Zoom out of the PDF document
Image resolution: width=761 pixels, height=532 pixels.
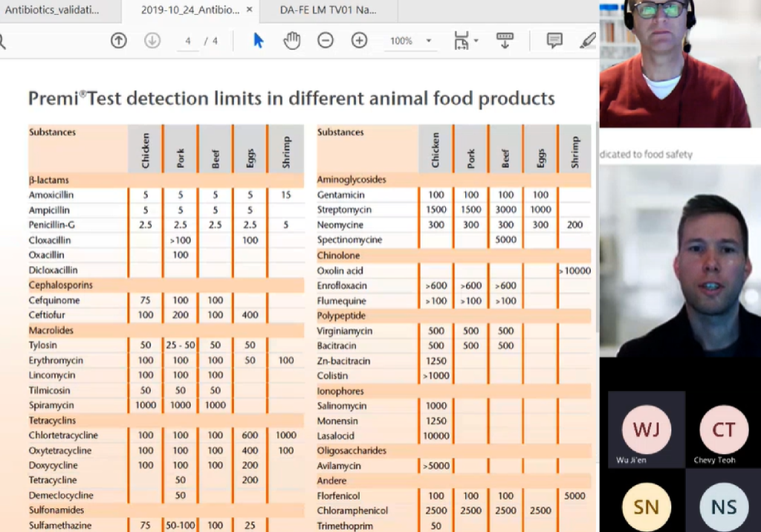pos(326,40)
